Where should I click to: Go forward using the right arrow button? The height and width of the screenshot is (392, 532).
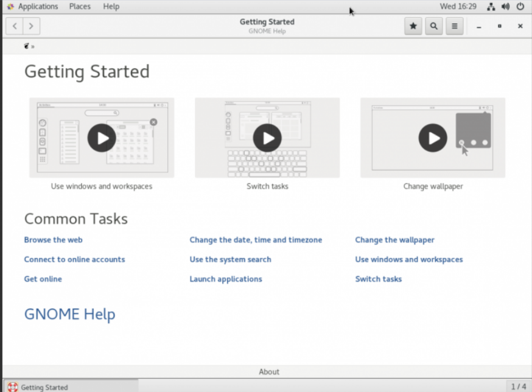(x=31, y=26)
